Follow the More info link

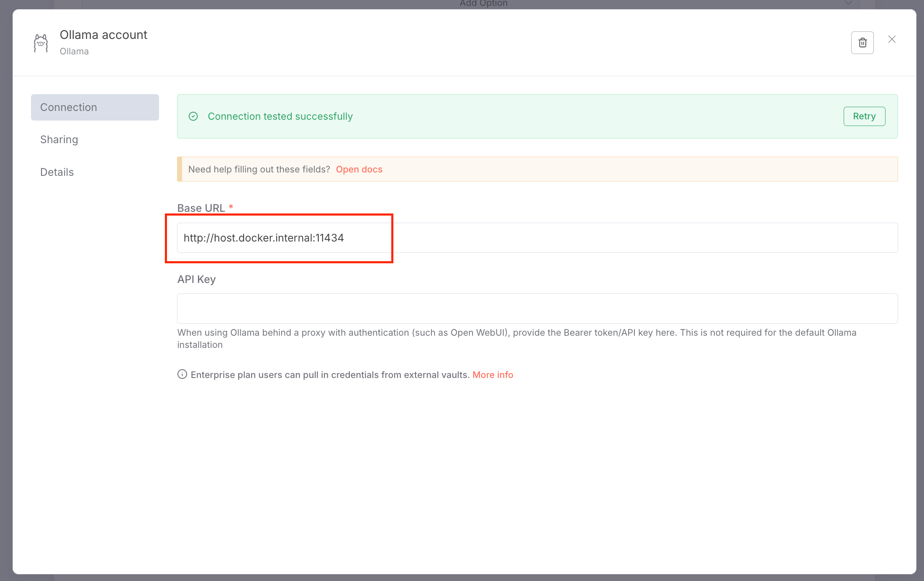tap(493, 375)
